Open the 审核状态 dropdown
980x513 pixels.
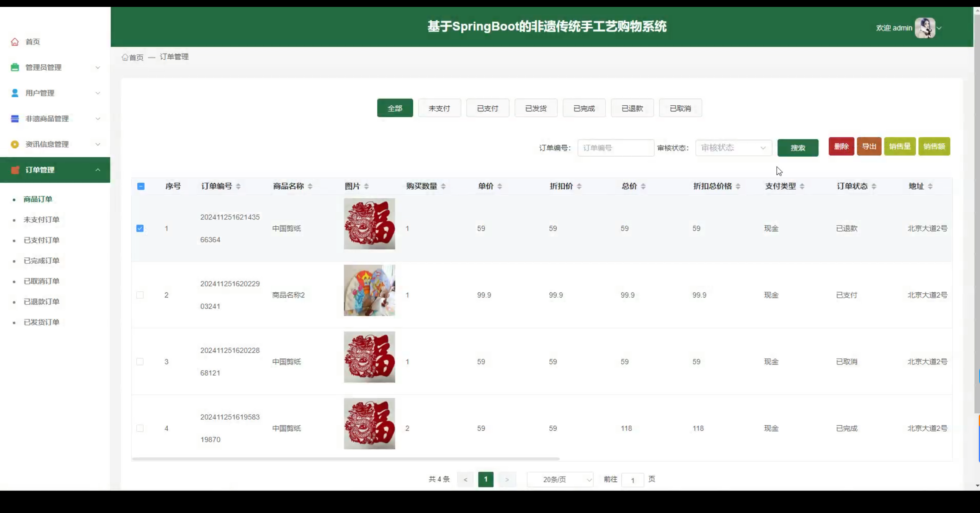coord(733,148)
